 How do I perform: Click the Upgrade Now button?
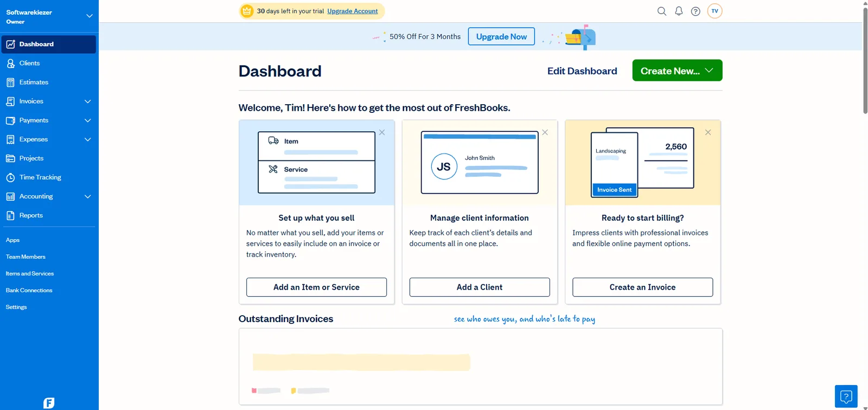[x=501, y=36]
